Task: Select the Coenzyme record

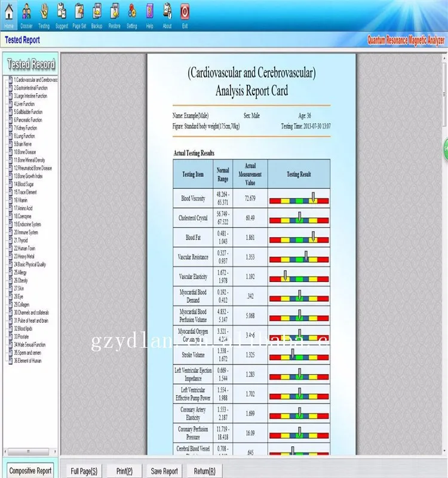Action: [x=23, y=216]
